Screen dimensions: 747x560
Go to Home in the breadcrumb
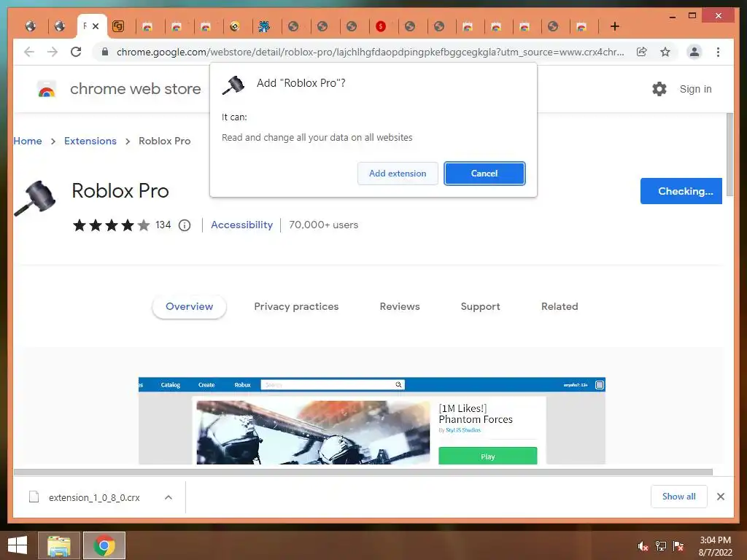tap(28, 141)
